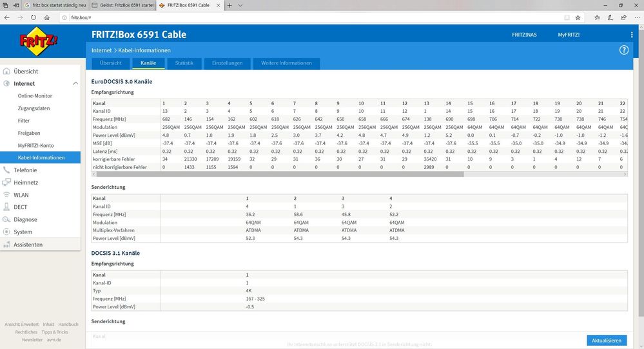The image size is (644, 349).
Task: Collapse the Internet menu chevron
Action: pyautogui.click(x=75, y=83)
